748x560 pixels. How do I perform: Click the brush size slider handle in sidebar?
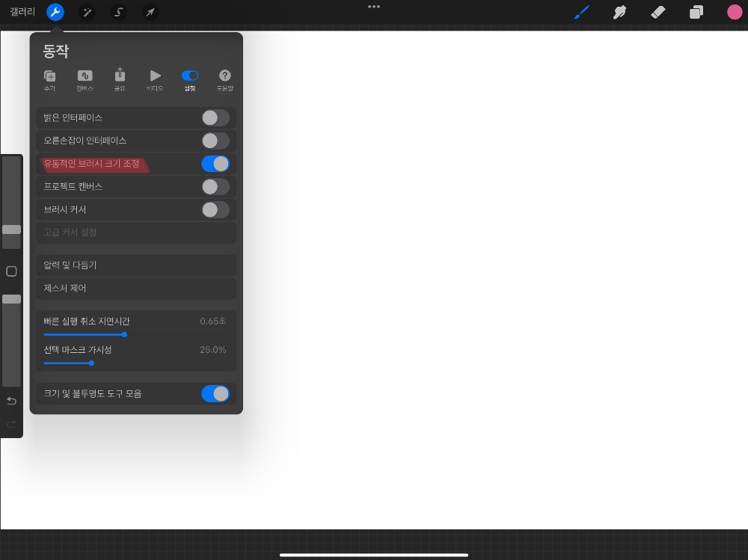[11, 230]
